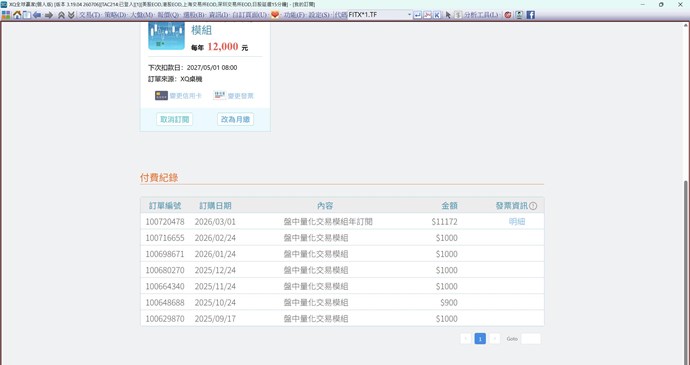Click the enter arrow icon after symbol box
Screen dimensions: 690x365
click(417, 15)
